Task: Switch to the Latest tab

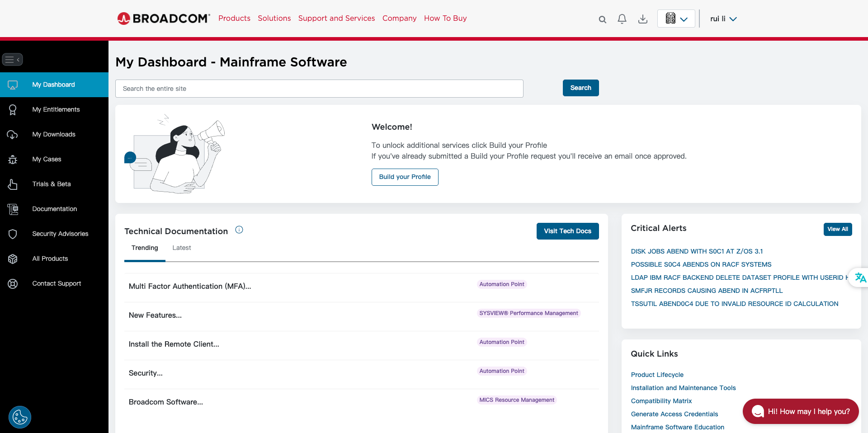Action: coord(182,248)
